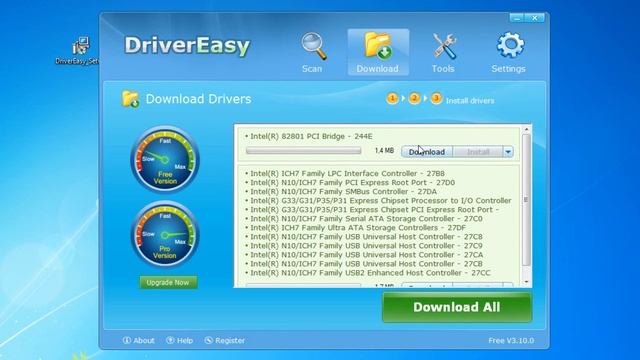Open the About link
This screenshot has width=640, height=360.
pyautogui.click(x=139, y=340)
